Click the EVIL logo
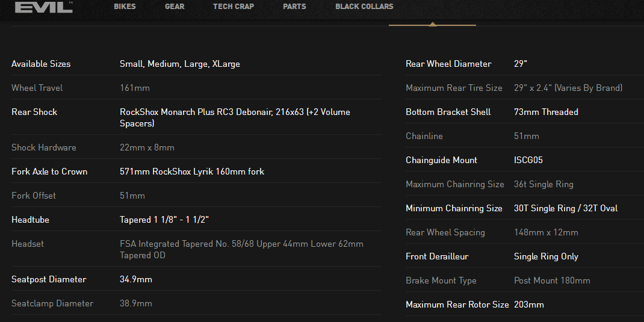 tap(44, 7)
